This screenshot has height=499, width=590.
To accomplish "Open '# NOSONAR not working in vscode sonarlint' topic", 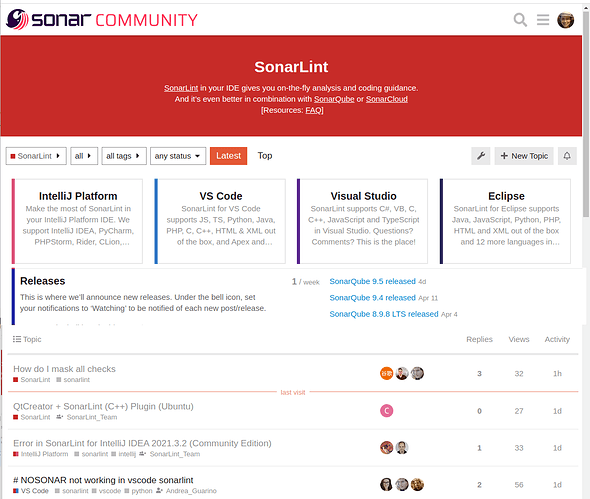I will click(103, 480).
